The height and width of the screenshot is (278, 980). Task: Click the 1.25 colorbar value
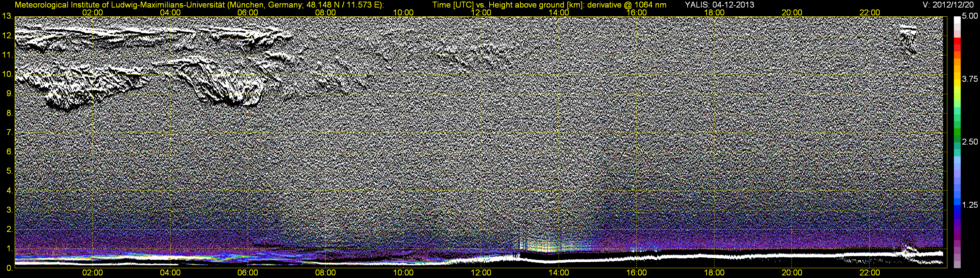[970, 205]
